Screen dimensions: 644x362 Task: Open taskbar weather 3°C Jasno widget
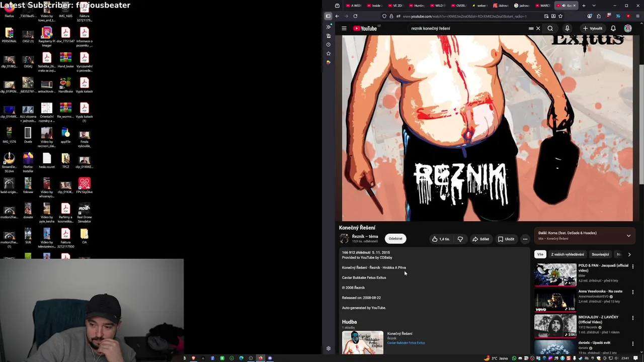pos(497,358)
